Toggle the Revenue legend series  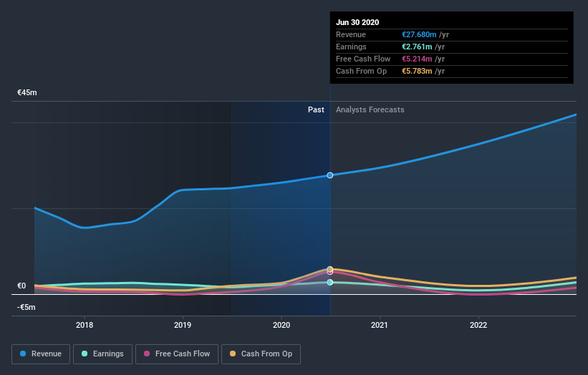pyautogui.click(x=41, y=354)
